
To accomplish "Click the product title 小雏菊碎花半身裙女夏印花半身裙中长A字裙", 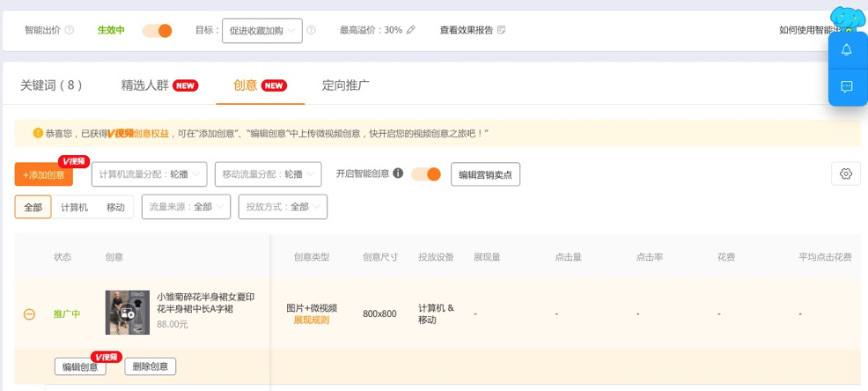I will click(206, 303).
